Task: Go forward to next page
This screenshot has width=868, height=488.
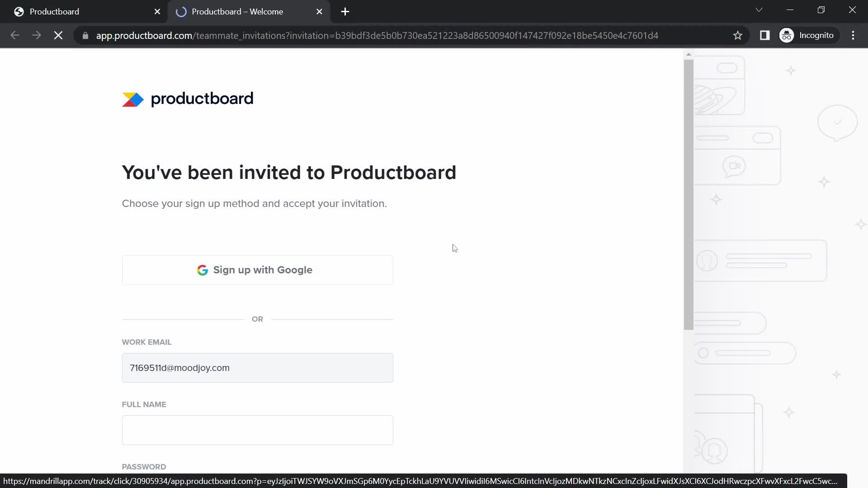Action: pos(37,35)
